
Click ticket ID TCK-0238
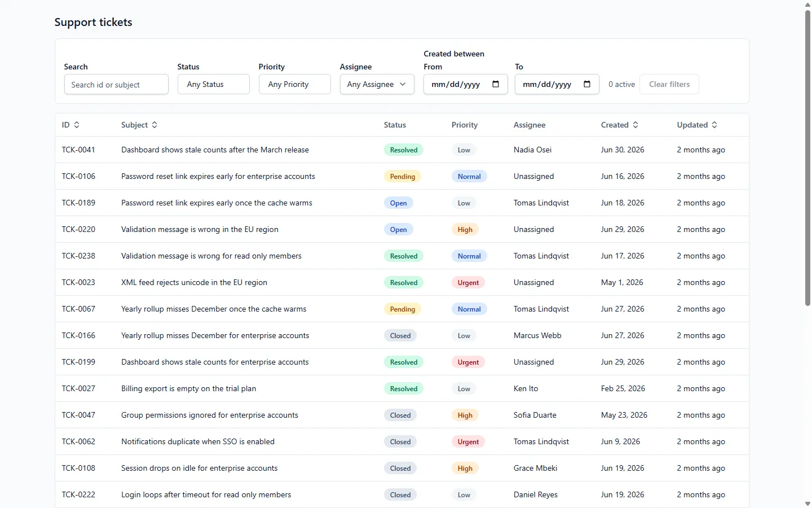[x=78, y=256]
